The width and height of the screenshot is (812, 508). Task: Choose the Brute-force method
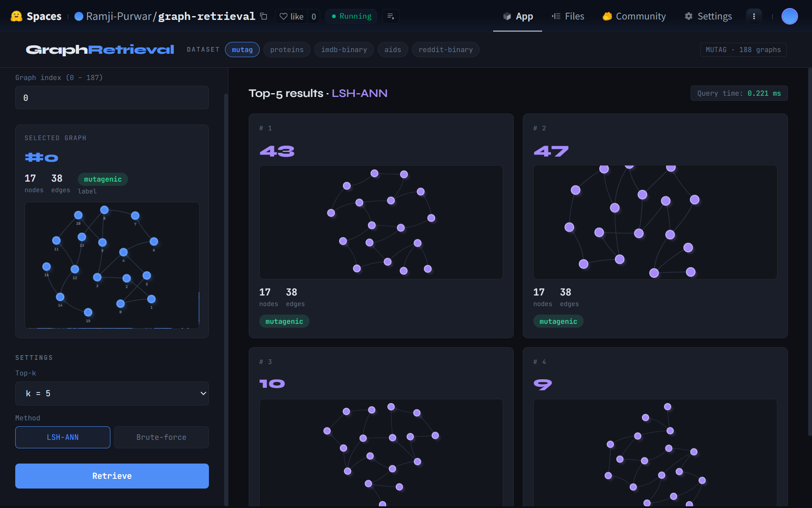tap(162, 437)
